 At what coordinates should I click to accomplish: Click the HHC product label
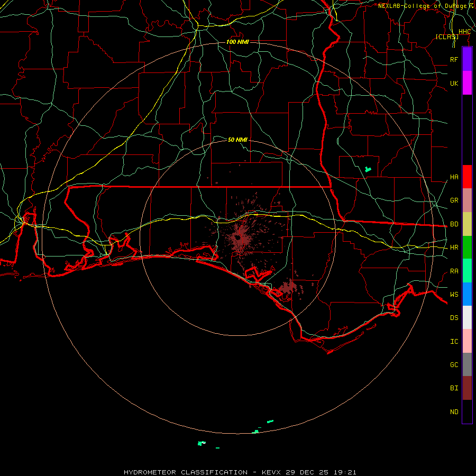click(464, 32)
